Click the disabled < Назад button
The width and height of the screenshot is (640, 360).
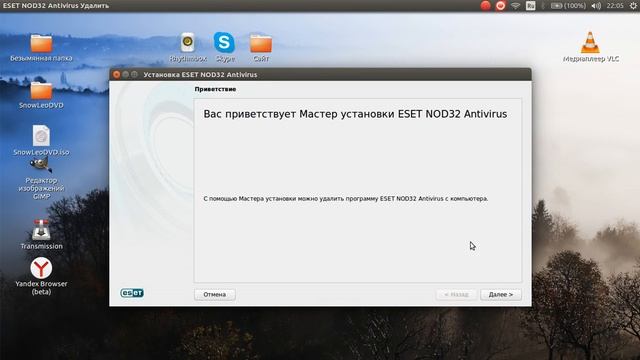(x=456, y=294)
